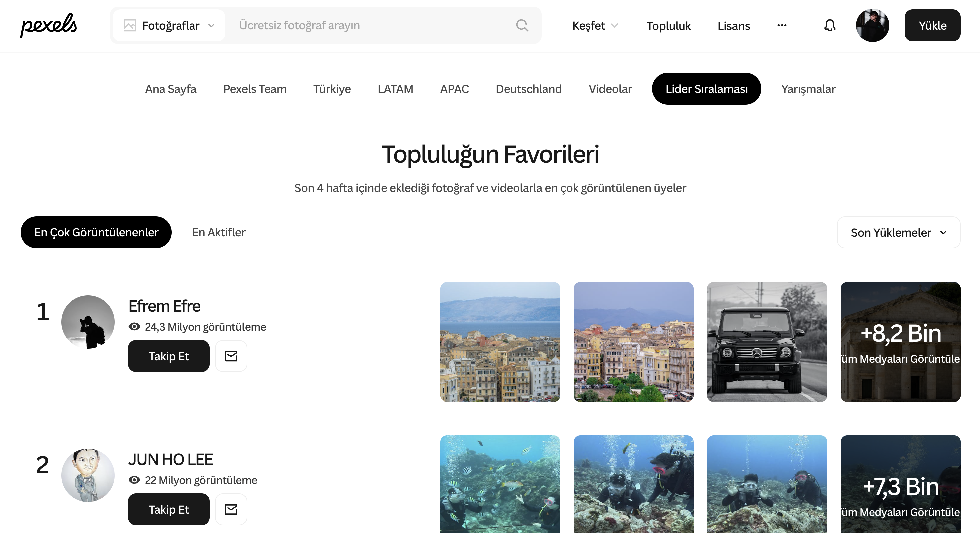The width and height of the screenshot is (980, 533).
Task: Click envelope icon next to JUN HO LEE
Action: [x=231, y=509]
